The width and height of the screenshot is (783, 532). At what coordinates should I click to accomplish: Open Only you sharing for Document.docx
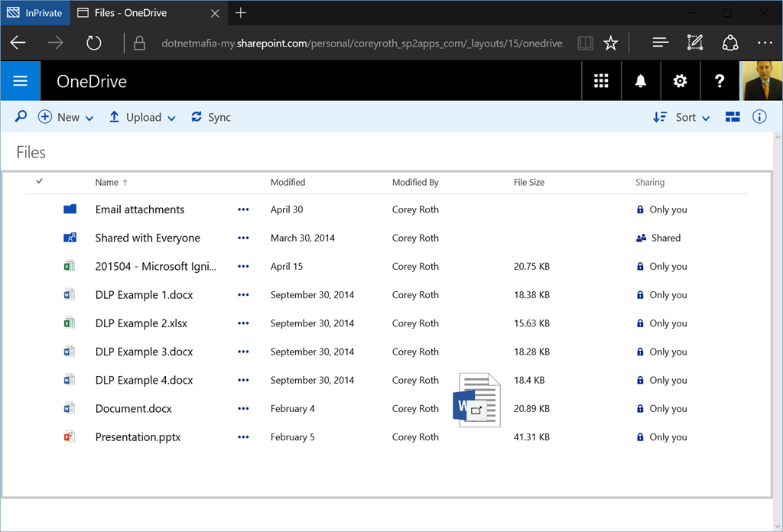point(661,409)
